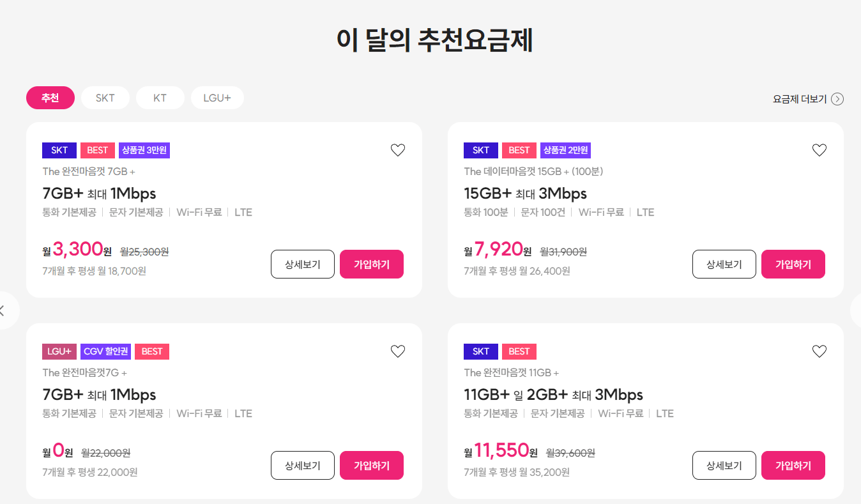Click the BEST badge on the 11GB plan card

(519, 351)
